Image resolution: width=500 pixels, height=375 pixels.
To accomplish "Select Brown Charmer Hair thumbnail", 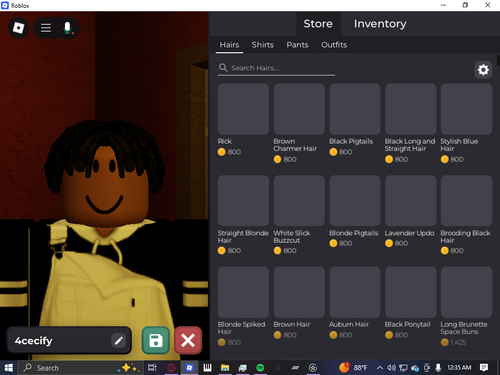I will tap(299, 109).
